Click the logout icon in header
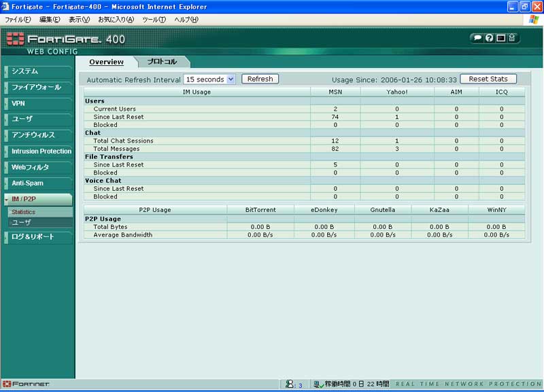544x392 pixels. 512,37
